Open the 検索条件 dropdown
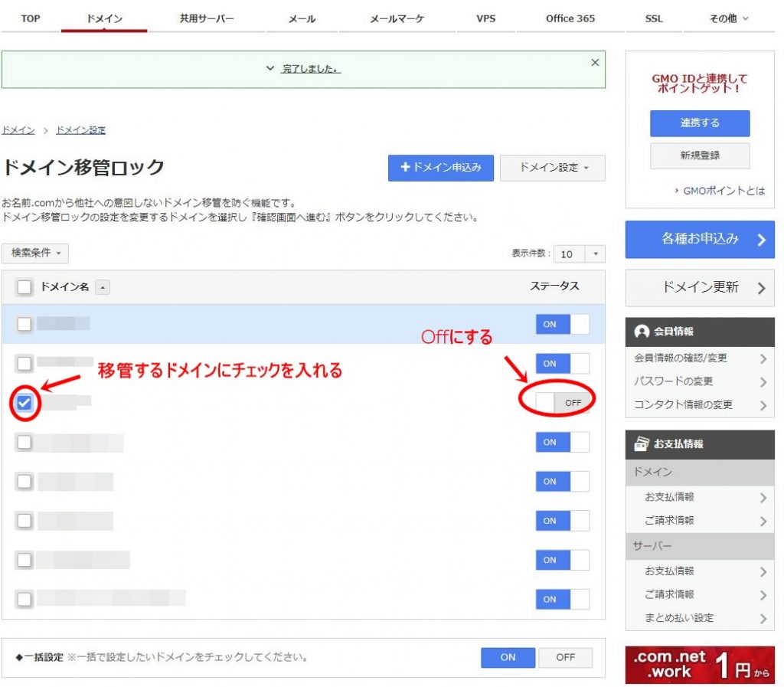Viewport: 784px width, 687px height. (35, 253)
